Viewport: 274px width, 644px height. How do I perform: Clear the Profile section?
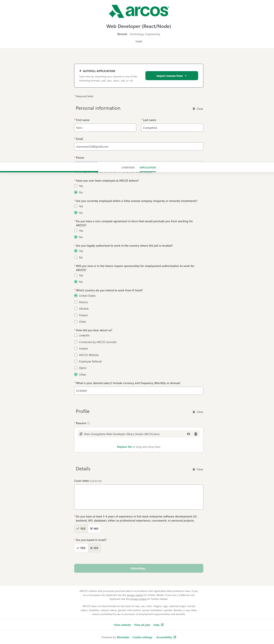(x=198, y=412)
